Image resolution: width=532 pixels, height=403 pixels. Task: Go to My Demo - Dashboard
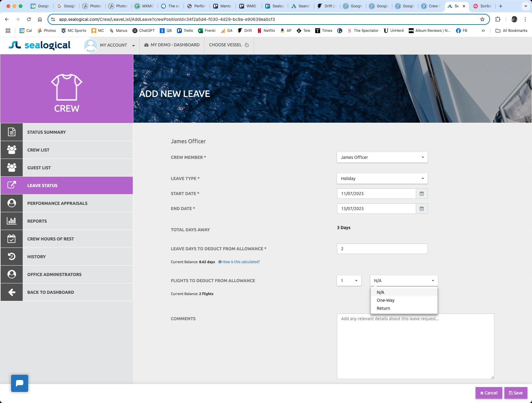pos(172,45)
